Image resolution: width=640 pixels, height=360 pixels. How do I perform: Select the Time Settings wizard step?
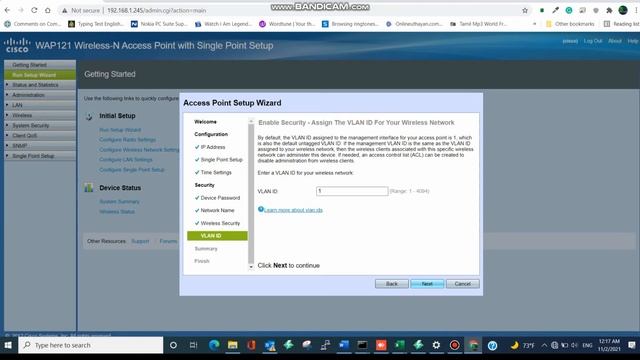coord(216,172)
